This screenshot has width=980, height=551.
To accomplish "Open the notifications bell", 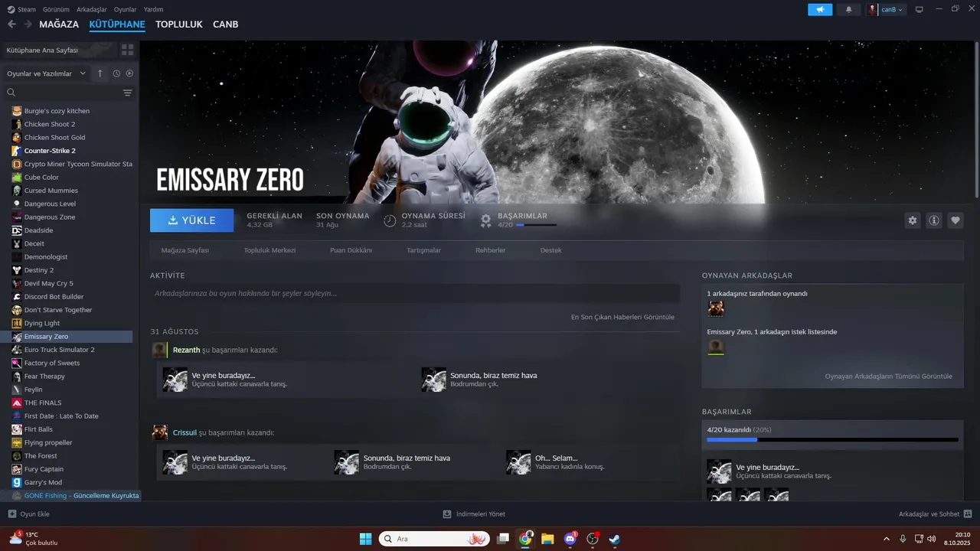I will tap(848, 10).
